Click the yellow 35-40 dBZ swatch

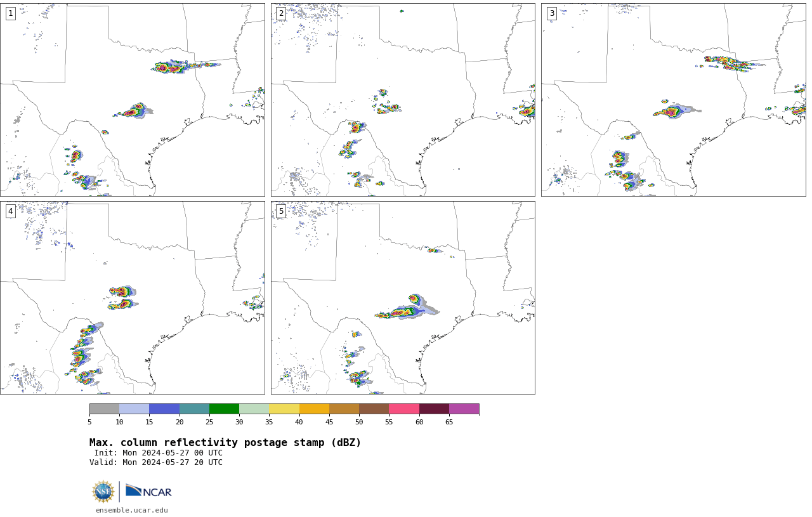284,409
